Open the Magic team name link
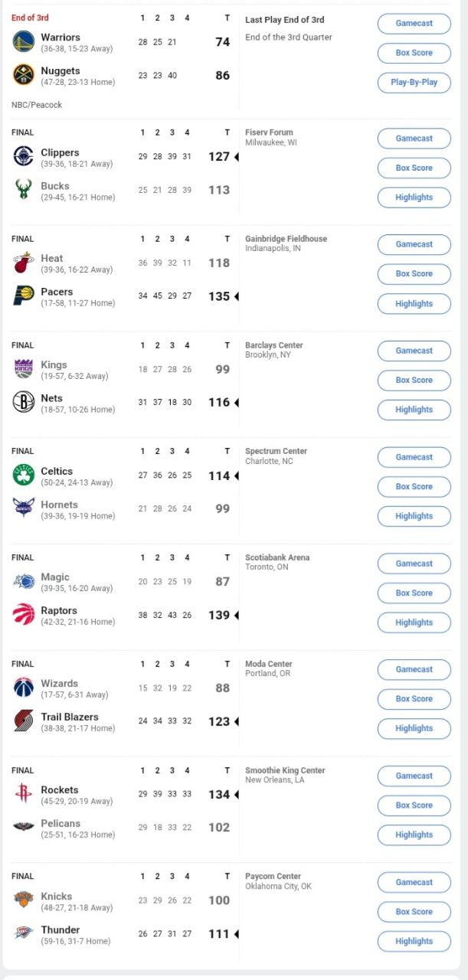 [55, 577]
